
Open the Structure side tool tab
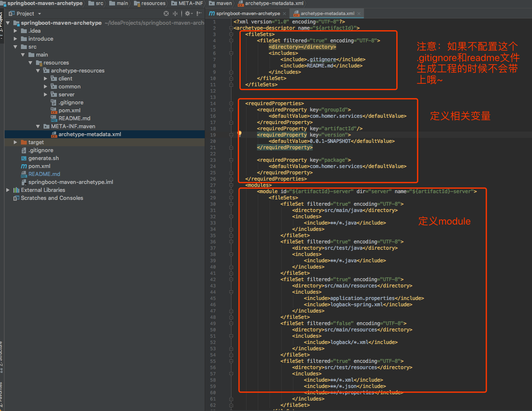click(x=1, y=356)
